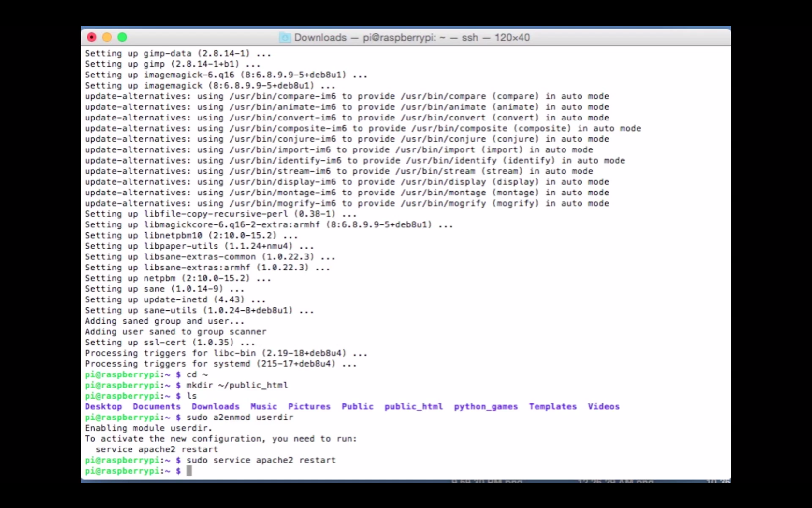Click the 'Setting up libfile-copy-recursive-perl' line
The height and width of the screenshot is (508, 812).
pos(221,214)
